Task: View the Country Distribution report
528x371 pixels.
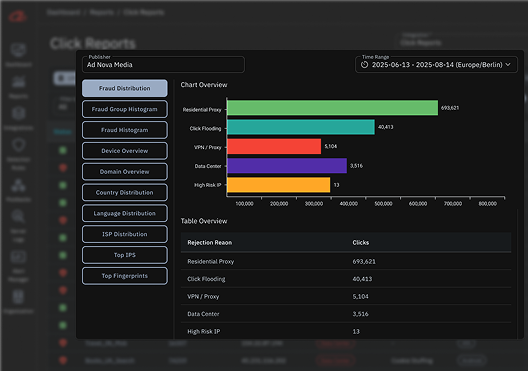Action: point(125,193)
